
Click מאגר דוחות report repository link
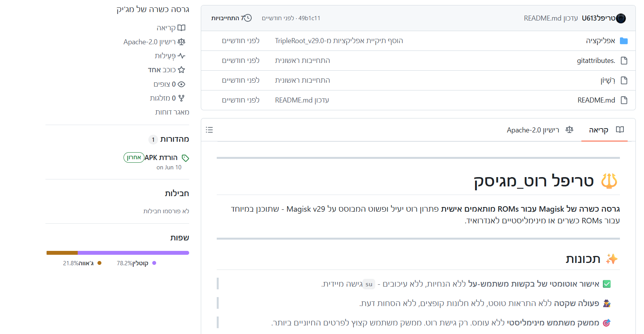[172, 112]
